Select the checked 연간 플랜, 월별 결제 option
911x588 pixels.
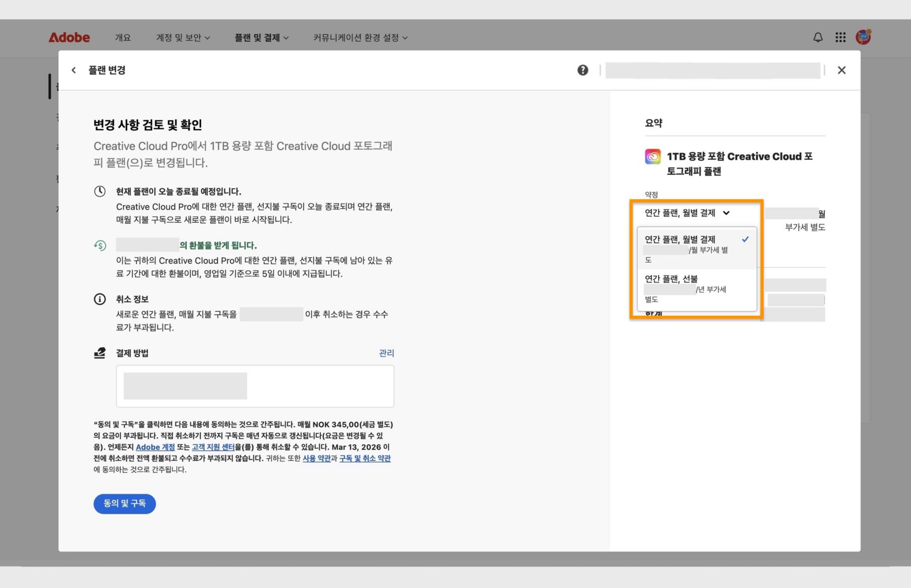(679, 239)
